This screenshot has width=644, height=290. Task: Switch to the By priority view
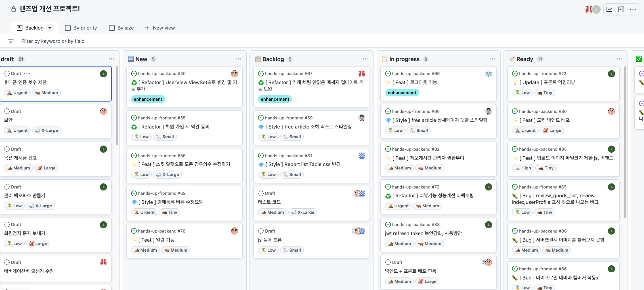coord(81,28)
